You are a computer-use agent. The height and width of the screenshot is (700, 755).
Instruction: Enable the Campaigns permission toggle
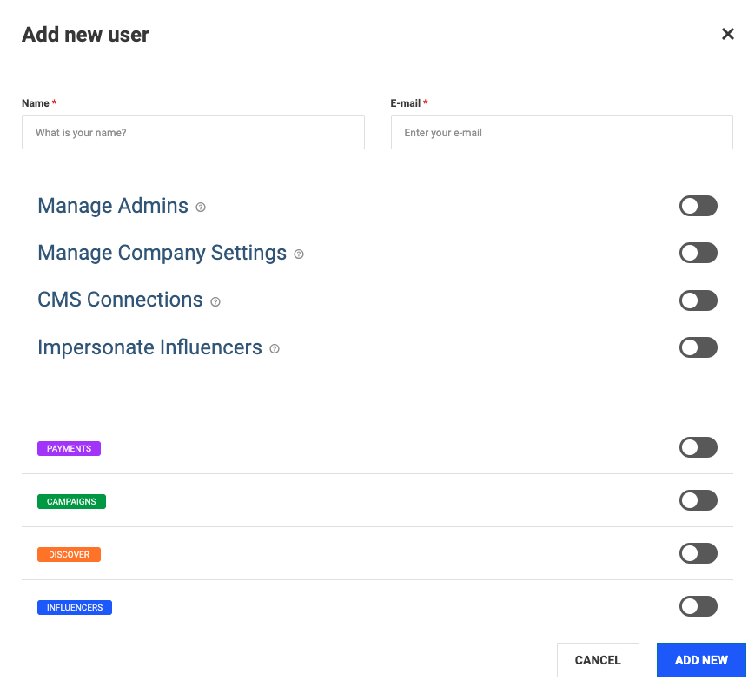pyautogui.click(x=699, y=500)
